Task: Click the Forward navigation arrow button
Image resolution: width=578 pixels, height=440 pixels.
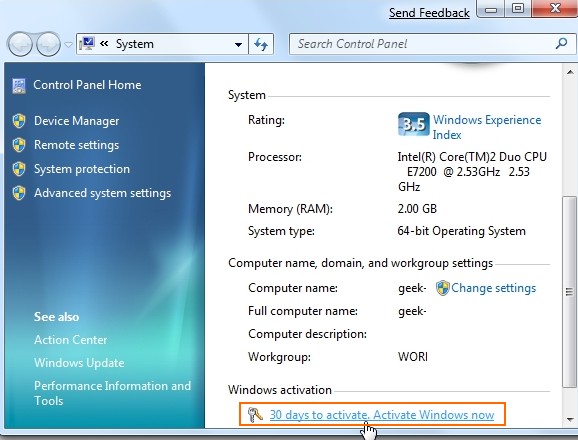Action: coord(48,44)
